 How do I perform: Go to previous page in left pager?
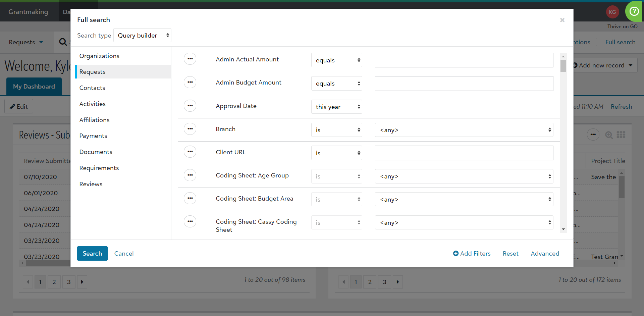28,282
